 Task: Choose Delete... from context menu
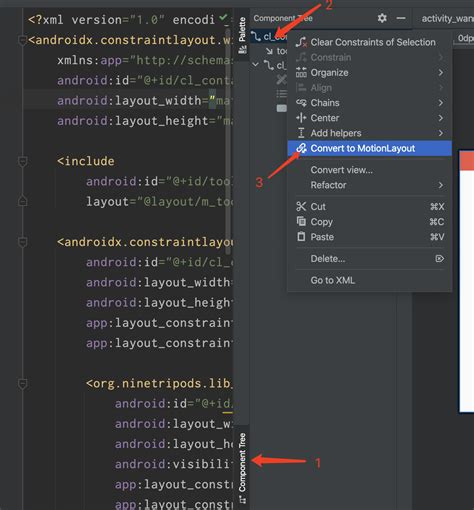(369, 259)
